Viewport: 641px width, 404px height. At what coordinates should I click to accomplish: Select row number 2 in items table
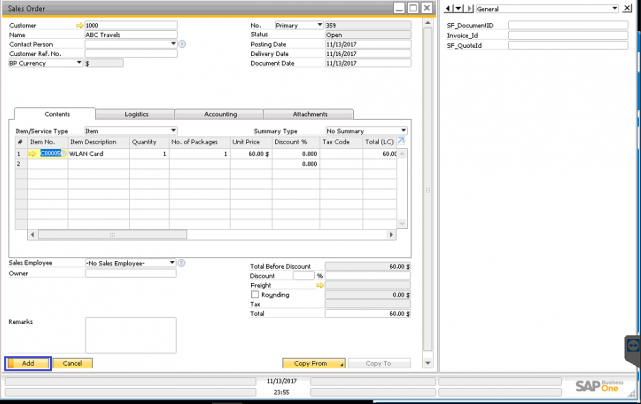click(x=21, y=164)
